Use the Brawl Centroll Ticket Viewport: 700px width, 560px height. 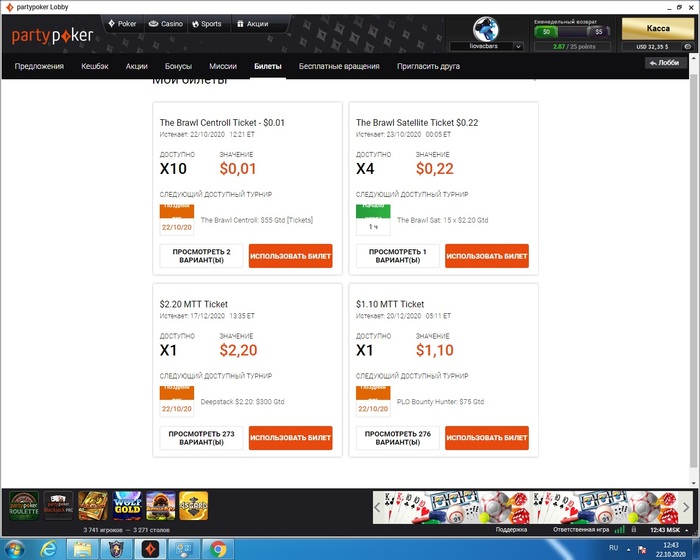tap(291, 256)
